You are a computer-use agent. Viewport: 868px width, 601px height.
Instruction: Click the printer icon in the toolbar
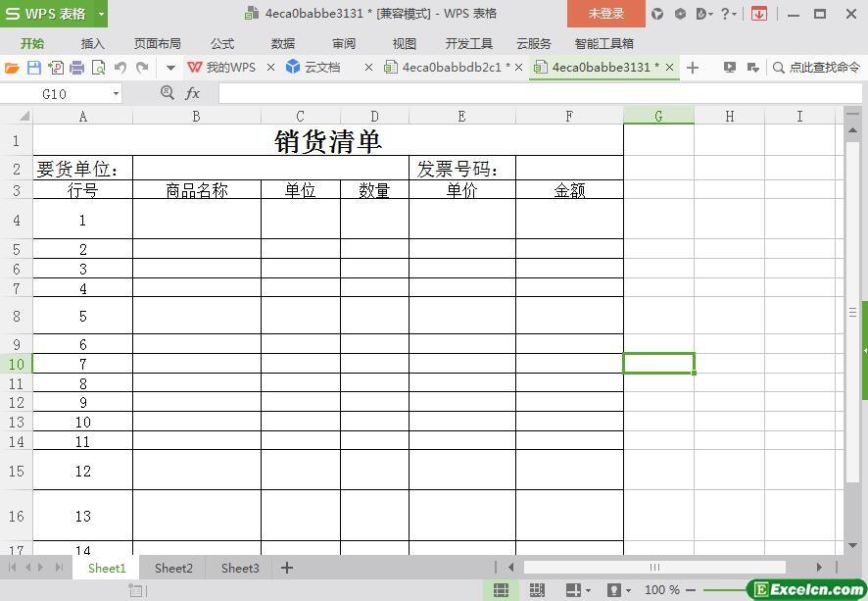pyautogui.click(x=76, y=68)
